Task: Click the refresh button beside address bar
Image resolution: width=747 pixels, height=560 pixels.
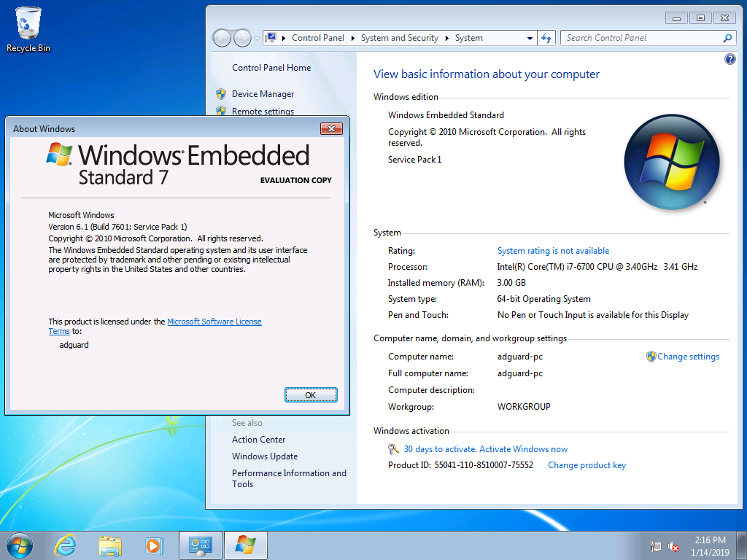Action: point(546,38)
